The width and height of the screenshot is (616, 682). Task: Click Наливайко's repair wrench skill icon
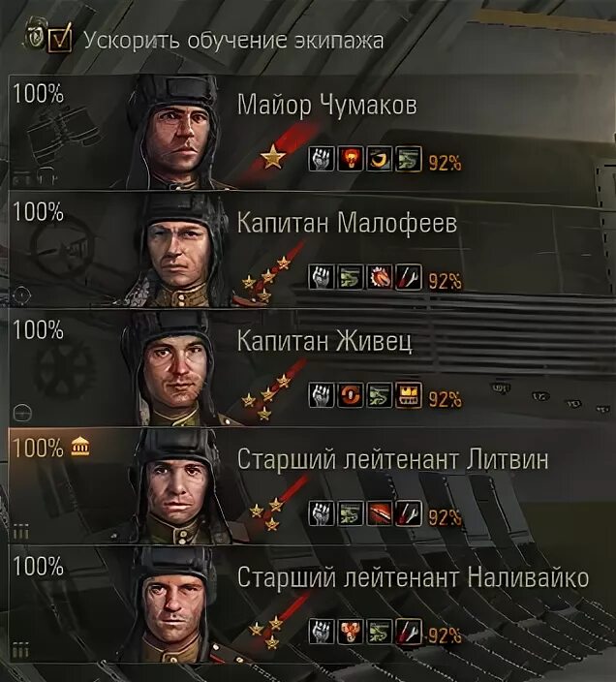[x=409, y=632]
